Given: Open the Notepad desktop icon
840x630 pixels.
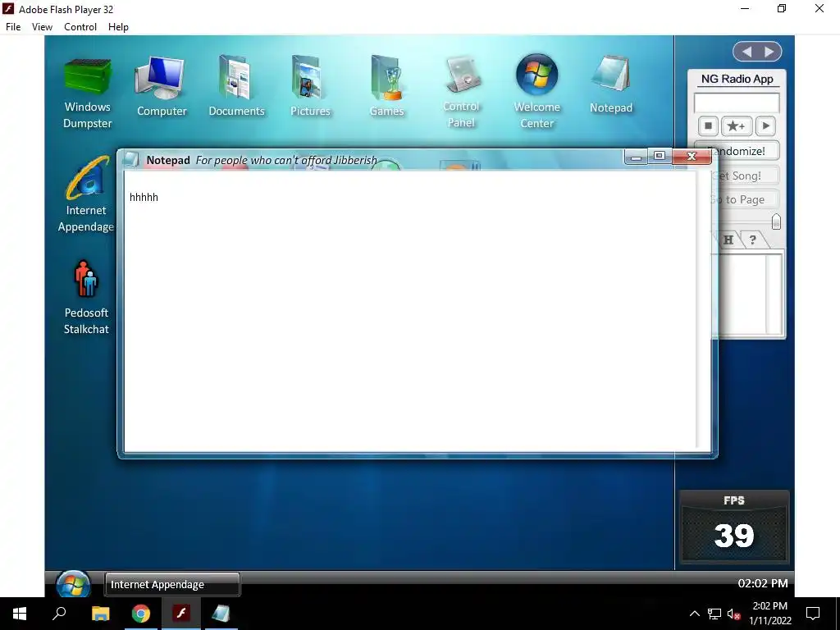Looking at the screenshot, I should click(610, 84).
